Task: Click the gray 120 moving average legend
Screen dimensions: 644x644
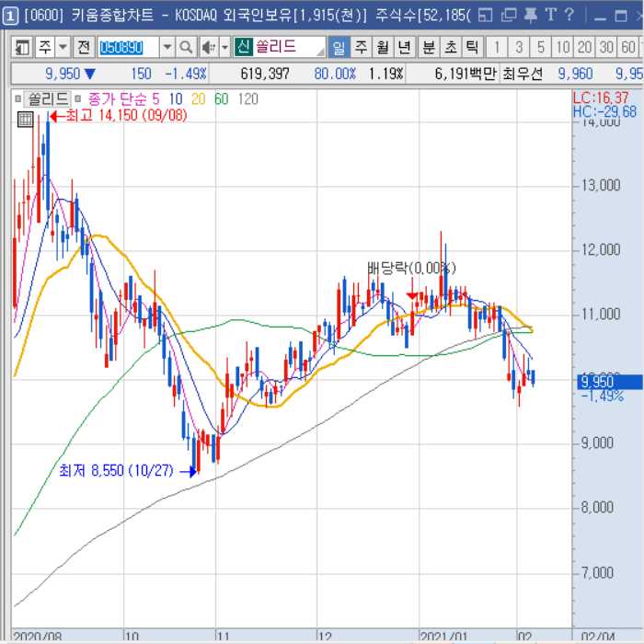Action: (248, 99)
